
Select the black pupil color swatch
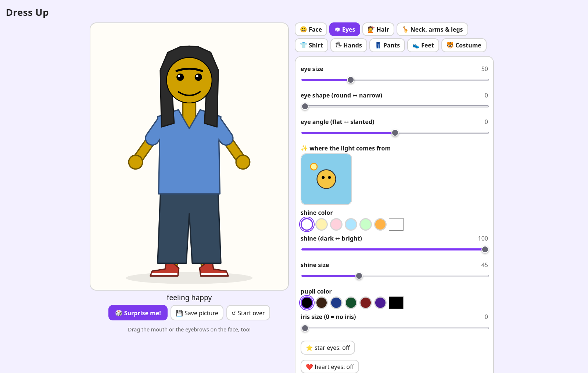307,303
